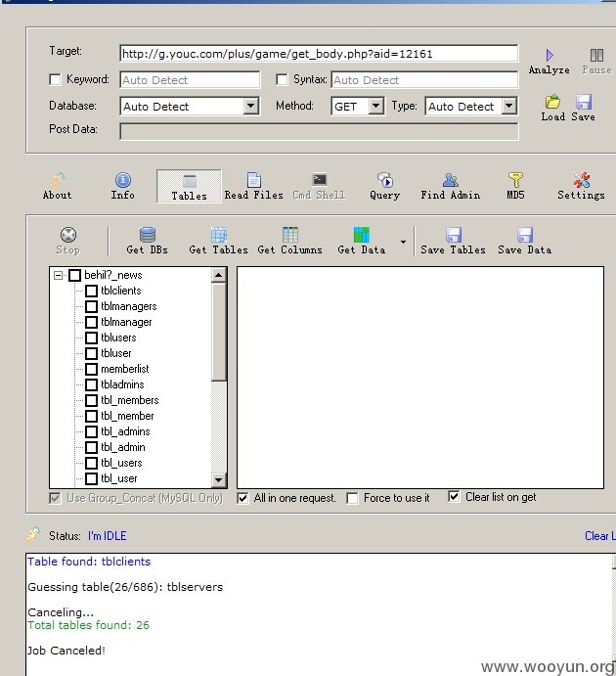Click 'Table found: tblclients' log line
This screenshot has width=616, height=676.
pyautogui.click(x=89, y=562)
